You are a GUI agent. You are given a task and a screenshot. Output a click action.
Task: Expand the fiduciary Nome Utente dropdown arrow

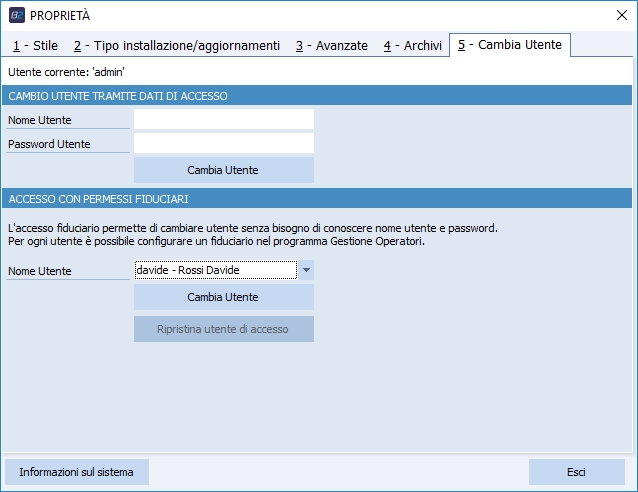pyautogui.click(x=307, y=270)
